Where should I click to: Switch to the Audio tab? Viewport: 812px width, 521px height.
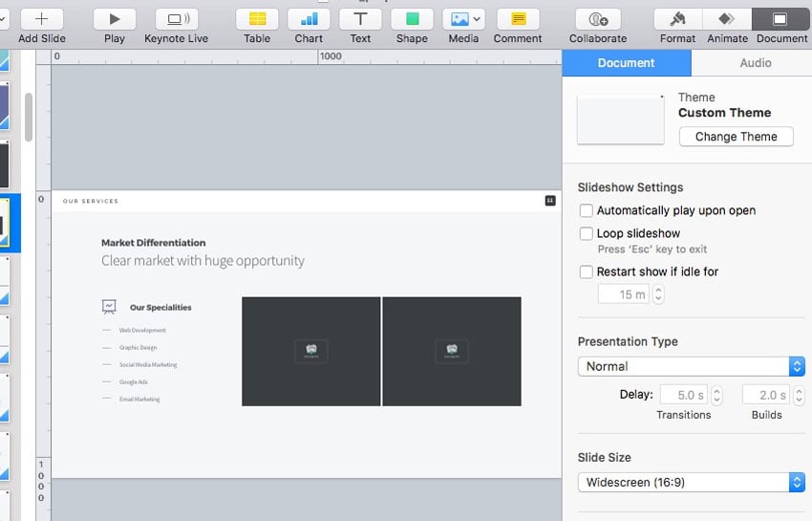click(x=755, y=63)
